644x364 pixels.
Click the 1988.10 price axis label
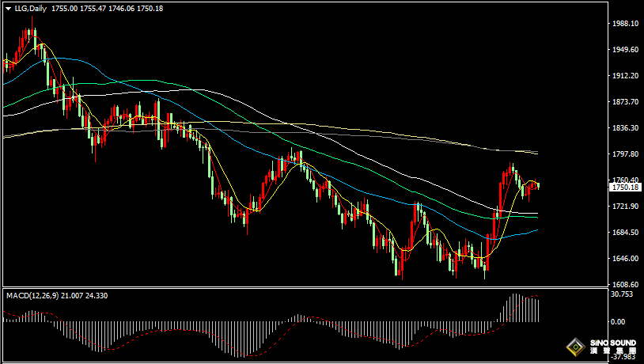click(x=625, y=24)
